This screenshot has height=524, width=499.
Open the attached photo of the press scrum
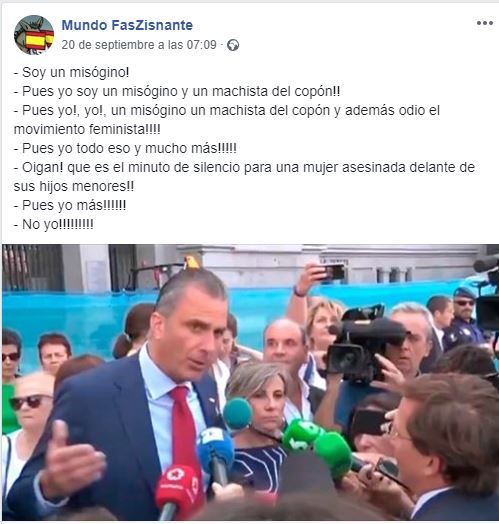[x=250, y=382]
